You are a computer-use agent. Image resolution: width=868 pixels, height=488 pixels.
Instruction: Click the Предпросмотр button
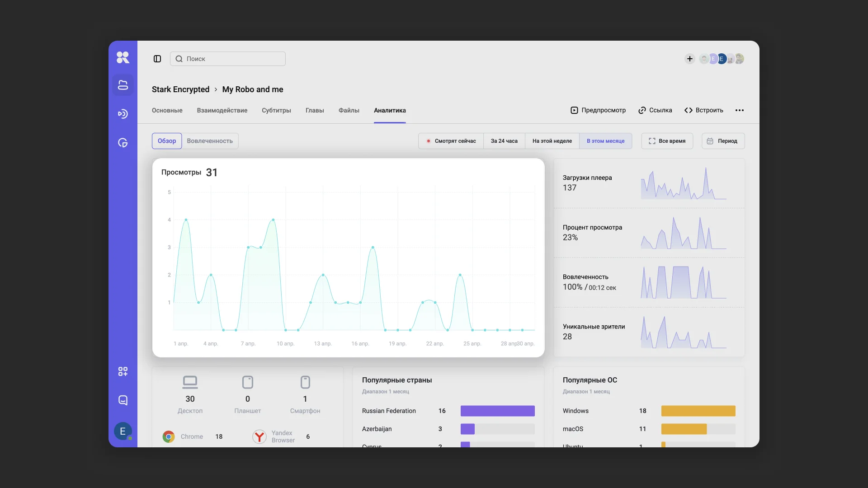click(598, 110)
